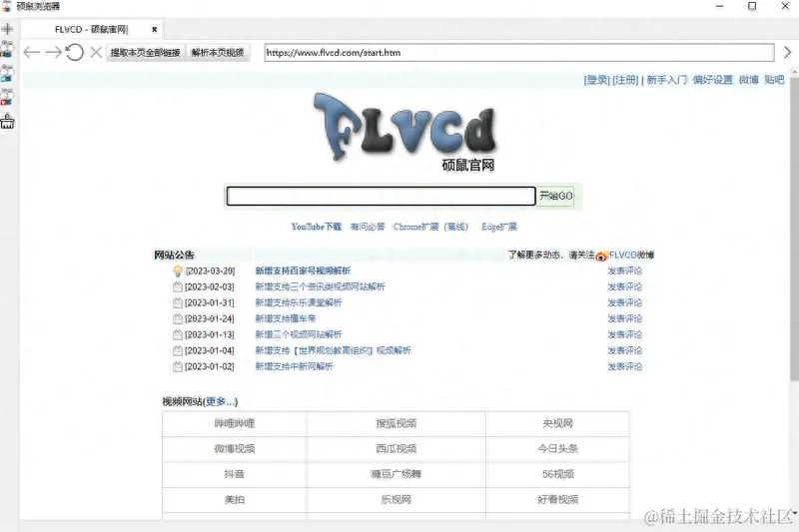Go forward with the right arrow button
This screenshot has height=532, width=799.
(x=53, y=52)
